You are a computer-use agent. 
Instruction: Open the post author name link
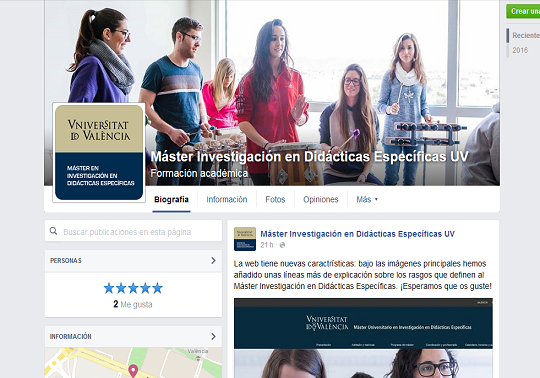357,234
